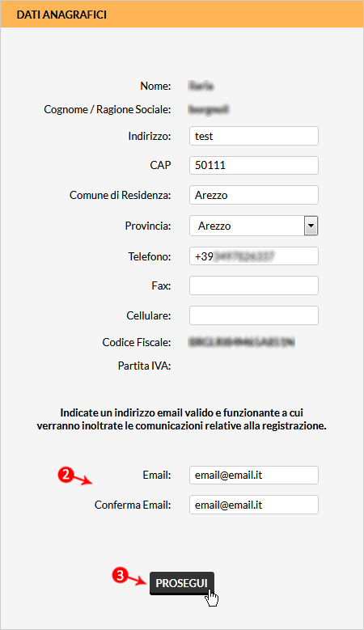Click the PROSEGUI button

click(182, 583)
